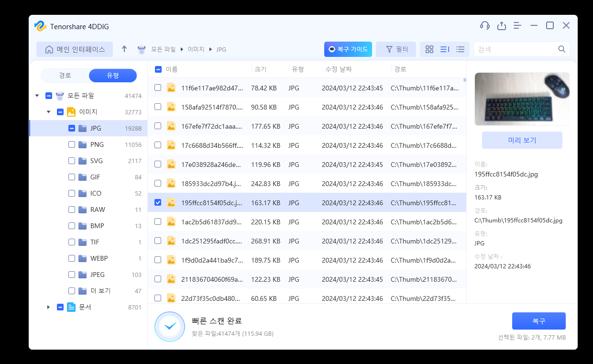Click the share/export icon in title bar
593x364 pixels.
point(501,26)
